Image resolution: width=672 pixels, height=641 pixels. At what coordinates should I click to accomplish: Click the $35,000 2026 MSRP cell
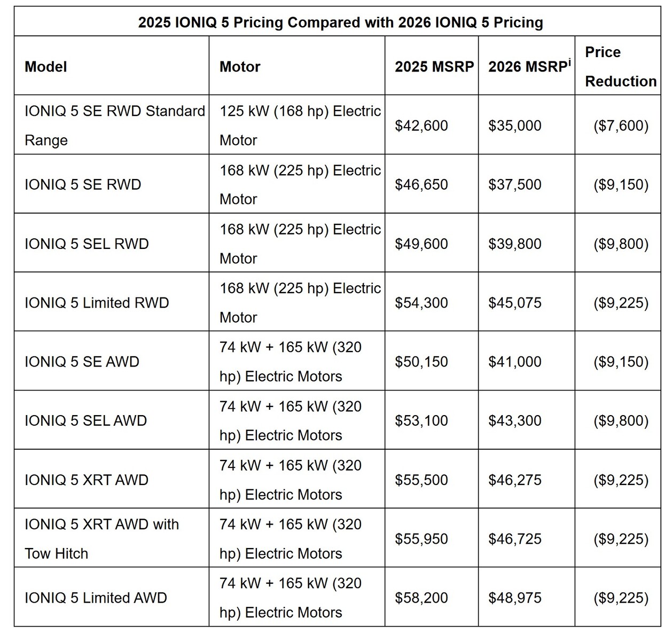tap(515, 126)
